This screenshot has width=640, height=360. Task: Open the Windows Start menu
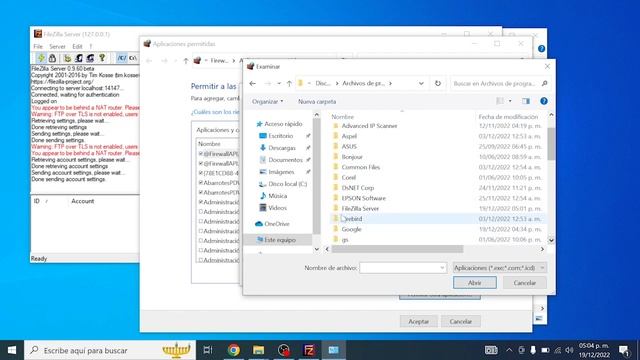tap(12, 350)
